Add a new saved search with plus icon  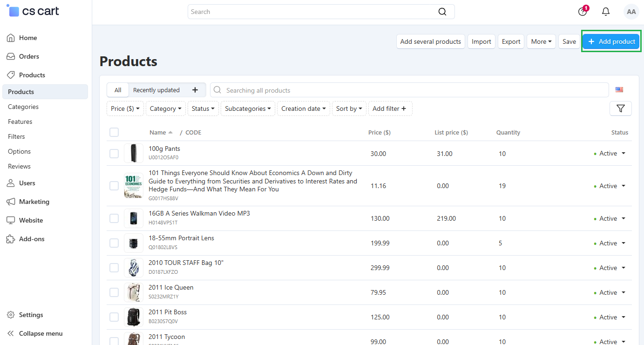click(x=195, y=90)
